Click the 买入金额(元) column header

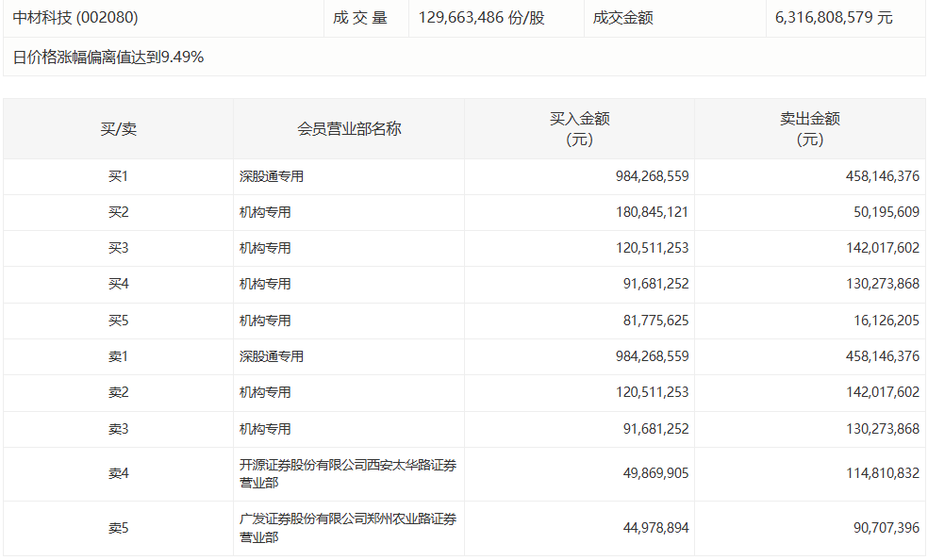click(579, 129)
